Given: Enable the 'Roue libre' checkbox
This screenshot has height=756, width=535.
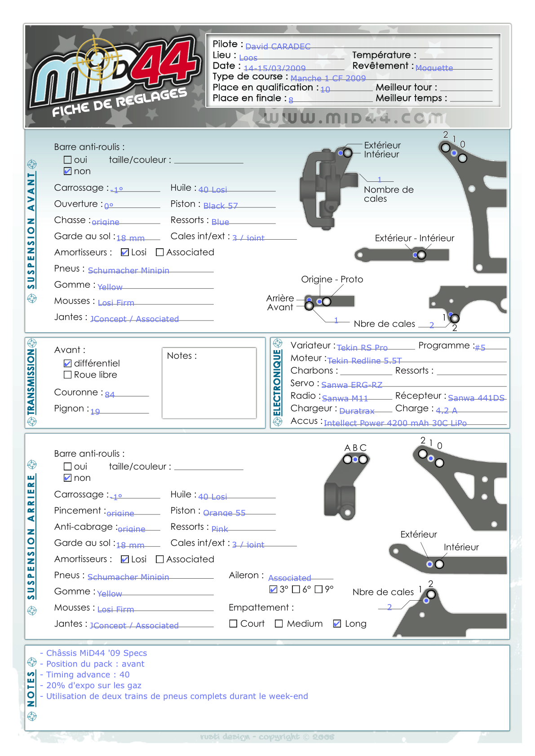Looking at the screenshot, I should click(68, 375).
